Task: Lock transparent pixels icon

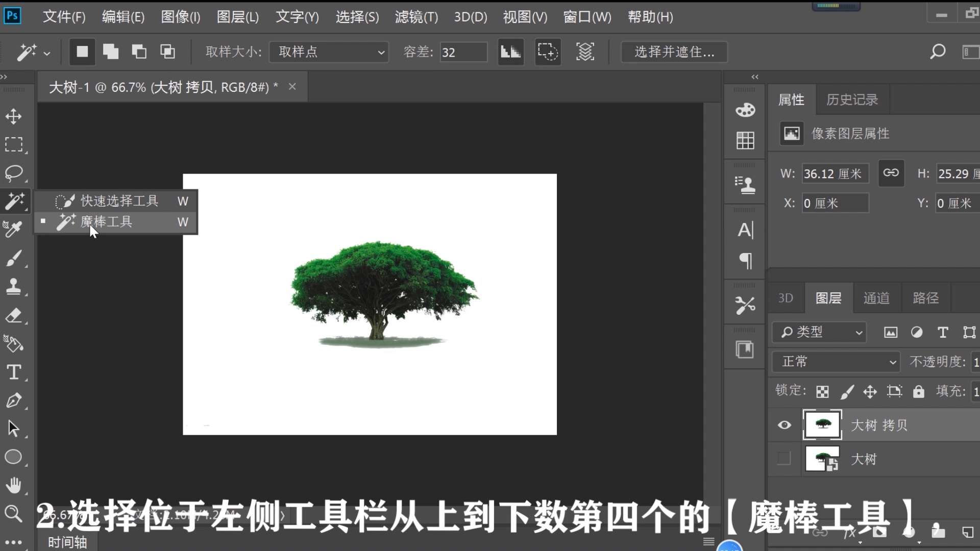Action: tap(822, 392)
